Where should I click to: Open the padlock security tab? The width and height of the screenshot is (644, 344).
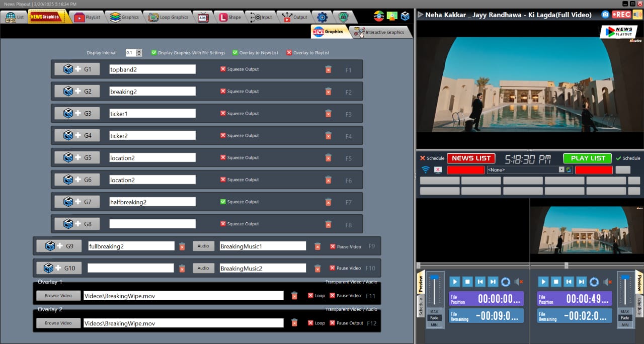pyautogui.click(x=343, y=17)
